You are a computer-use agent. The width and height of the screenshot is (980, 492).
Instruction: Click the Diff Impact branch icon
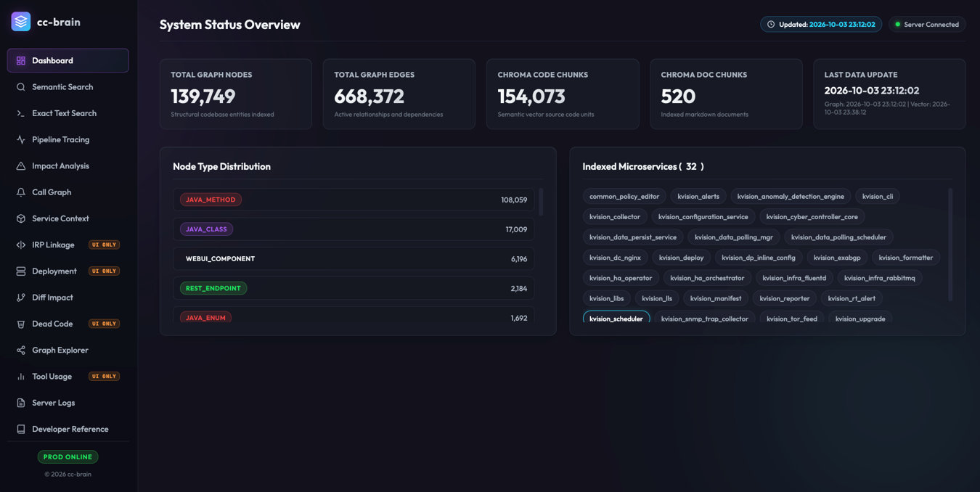click(21, 298)
